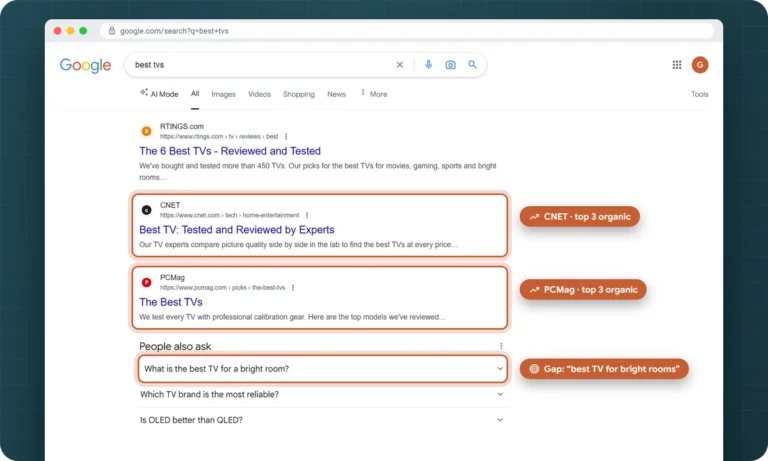Expand 'Which TV brand is the most reliable?'
This screenshot has height=461, width=768.
pos(322,394)
